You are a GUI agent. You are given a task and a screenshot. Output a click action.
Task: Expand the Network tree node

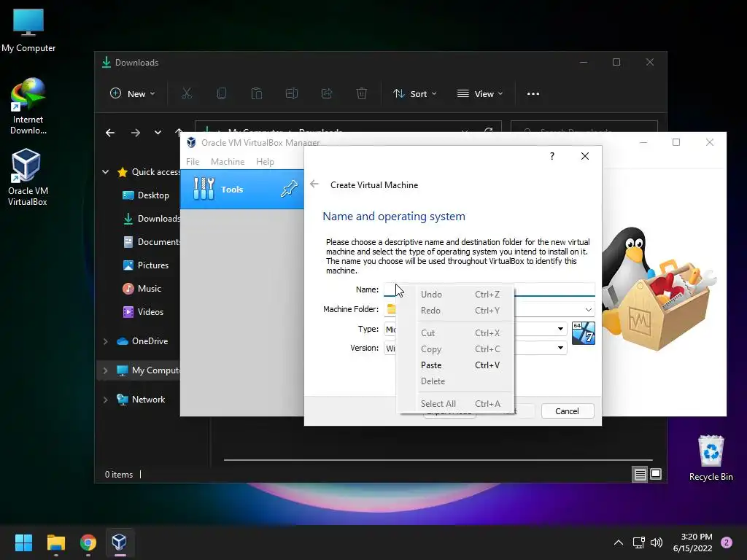105,400
